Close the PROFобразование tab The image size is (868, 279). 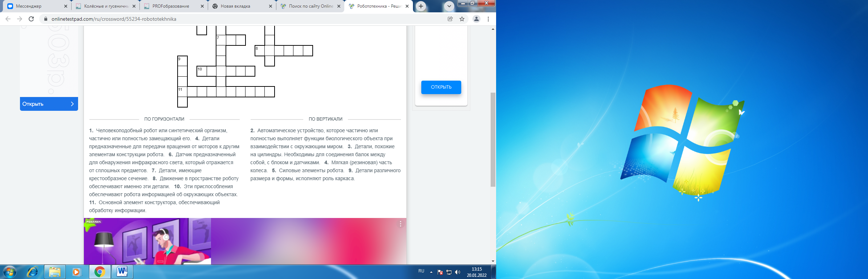202,6
